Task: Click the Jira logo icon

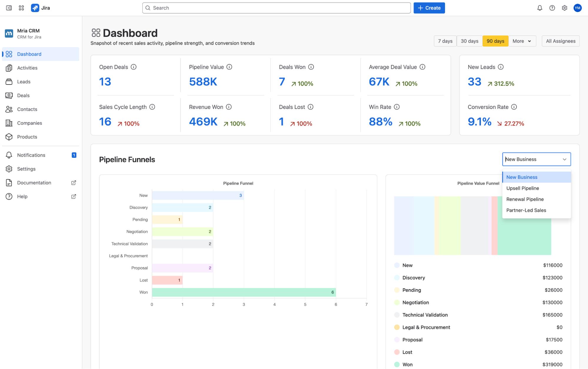Action: pyautogui.click(x=35, y=8)
